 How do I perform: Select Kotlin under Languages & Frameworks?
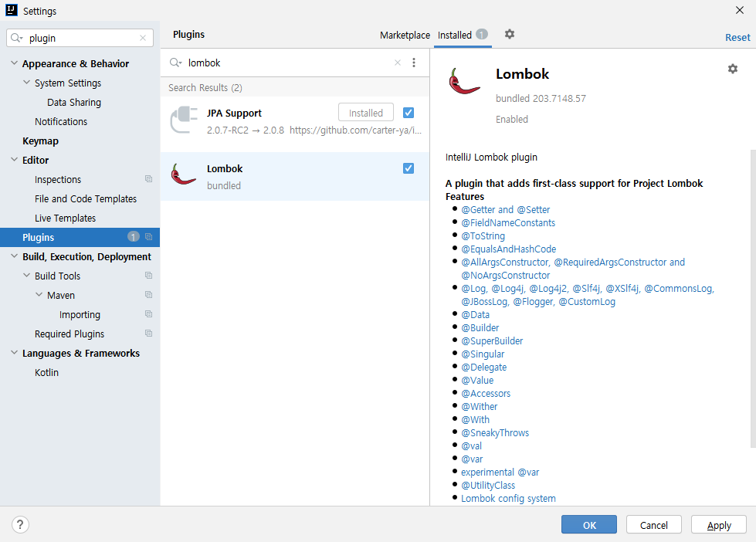point(46,372)
